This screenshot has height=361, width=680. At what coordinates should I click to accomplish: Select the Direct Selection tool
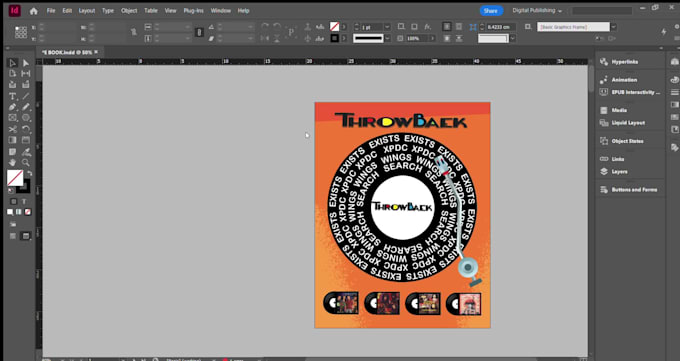[26, 63]
